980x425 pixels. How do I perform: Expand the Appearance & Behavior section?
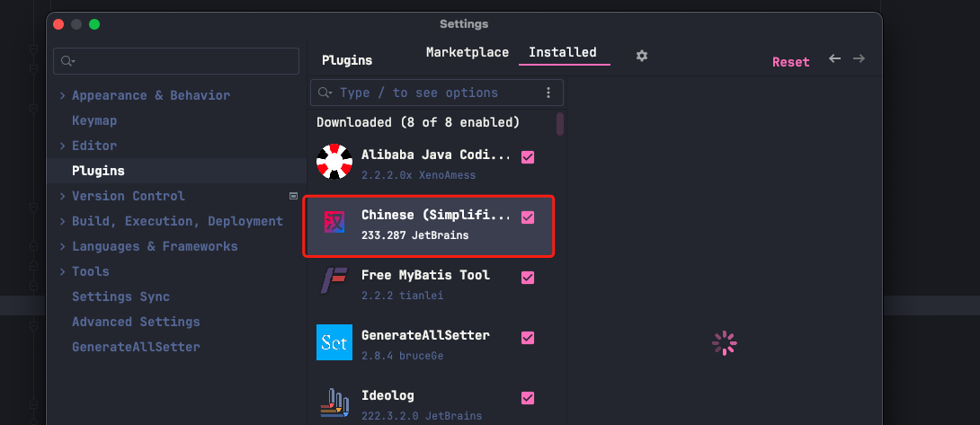tap(63, 95)
